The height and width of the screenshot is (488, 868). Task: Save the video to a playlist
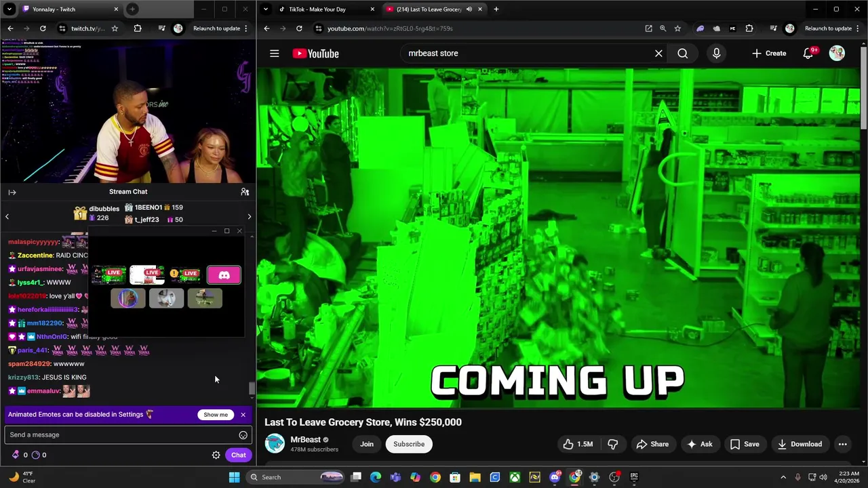[x=745, y=444]
